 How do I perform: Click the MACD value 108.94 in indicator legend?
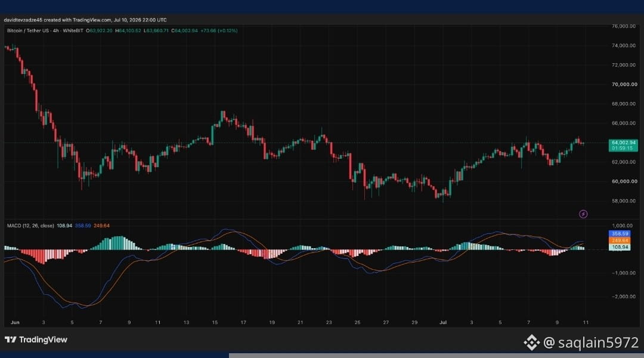64,226
